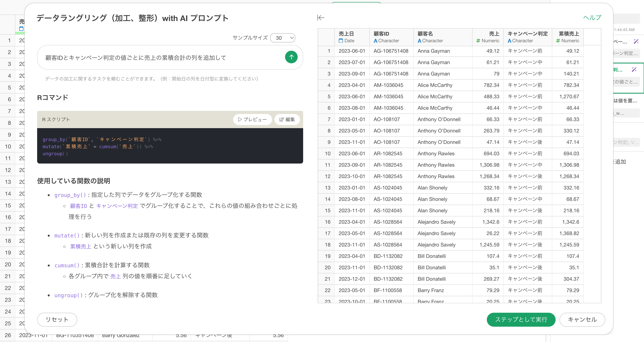Click Character type icon under 顧客ID header

(x=375, y=40)
